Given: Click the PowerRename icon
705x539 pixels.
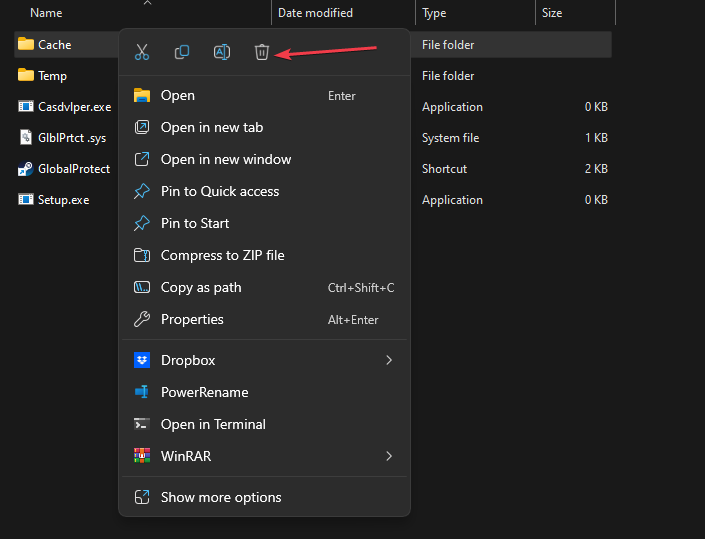Looking at the screenshot, I should (x=142, y=392).
